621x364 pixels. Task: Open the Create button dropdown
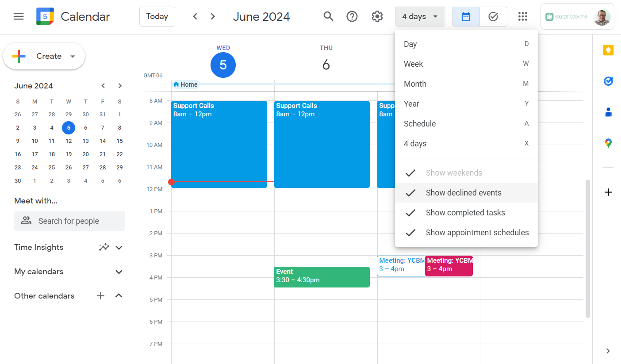73,57
